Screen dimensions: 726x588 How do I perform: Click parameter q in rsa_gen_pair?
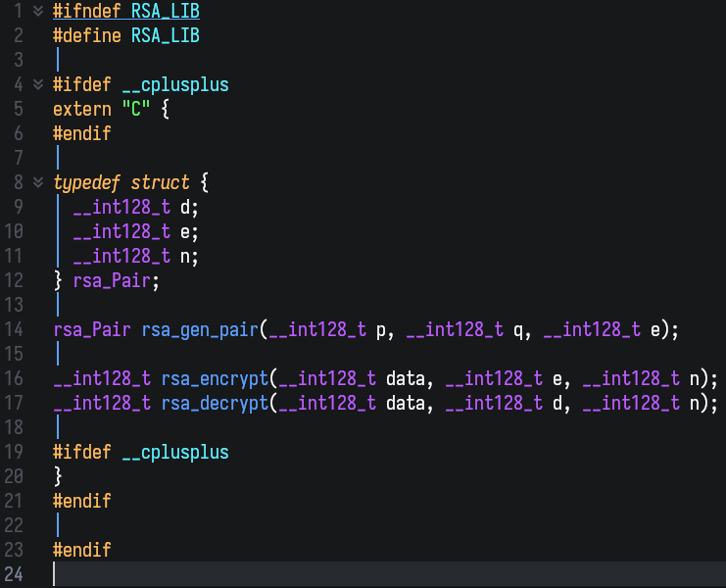518,331
